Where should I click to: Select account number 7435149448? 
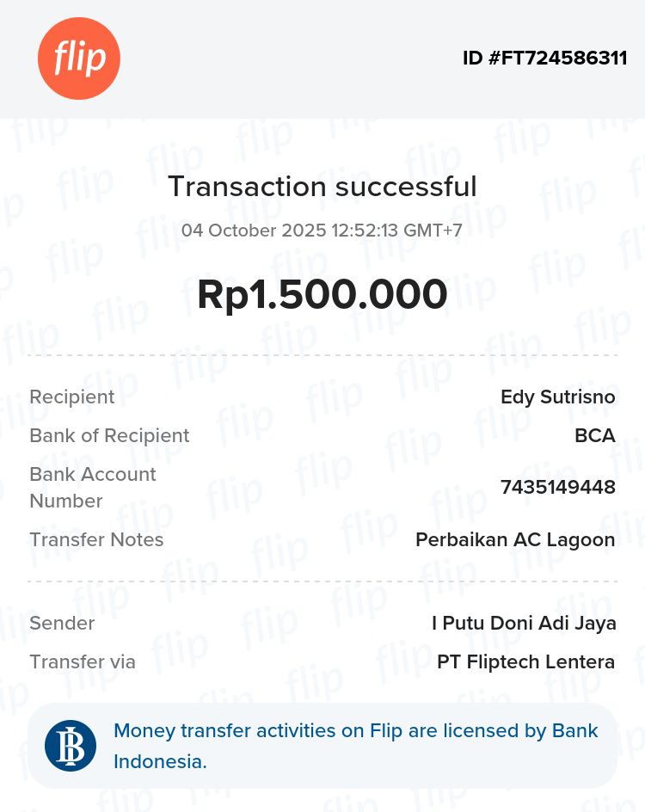point(557,488)
